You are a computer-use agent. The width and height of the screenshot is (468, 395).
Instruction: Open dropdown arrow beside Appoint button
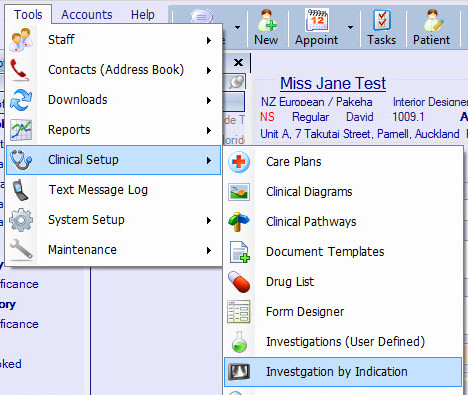(350, 27)
